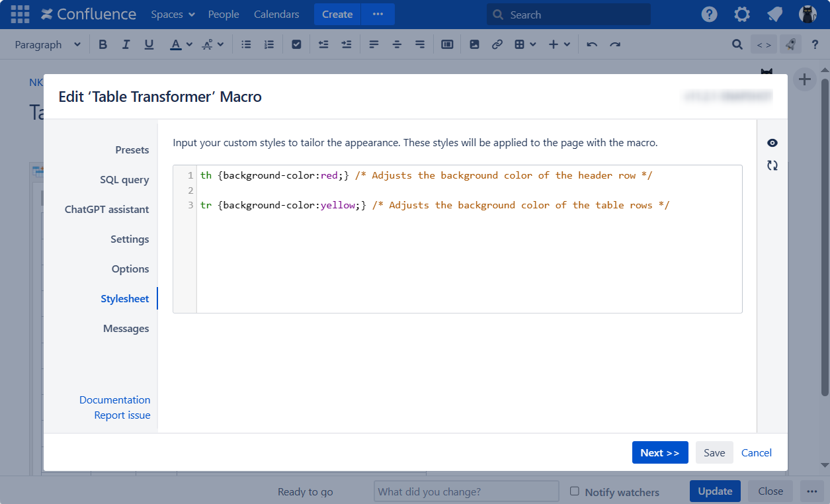Switch to the SQL query tab
The height and width of the screenshot is (504, 830).
[124, 180]
